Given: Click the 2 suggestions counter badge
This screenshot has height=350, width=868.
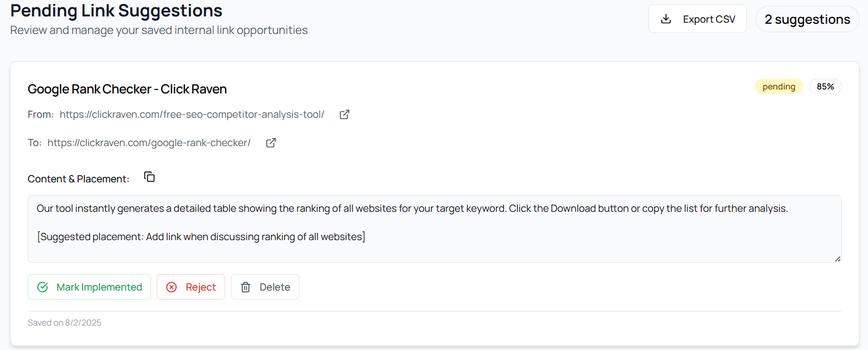Looking at the screenshot, I should (807, 19).
